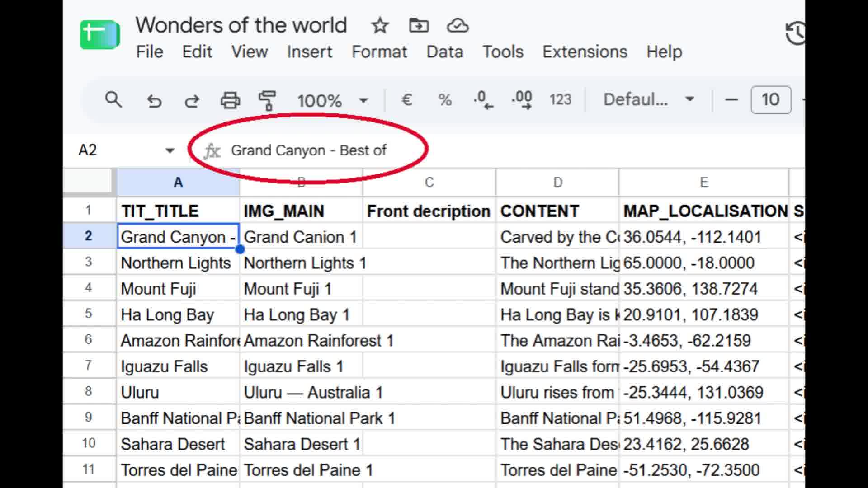Click the document title Wonders of the world
The image size is (868, 488).
coord(241,25)
